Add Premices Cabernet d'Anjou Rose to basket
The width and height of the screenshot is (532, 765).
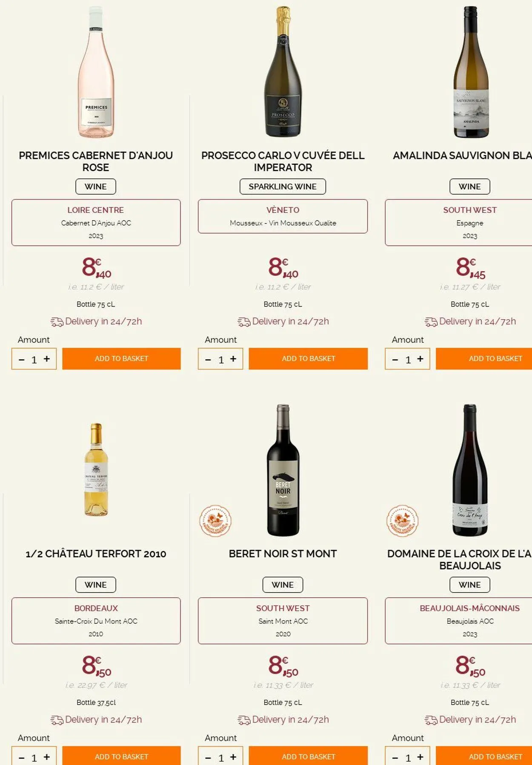point(121,358)
